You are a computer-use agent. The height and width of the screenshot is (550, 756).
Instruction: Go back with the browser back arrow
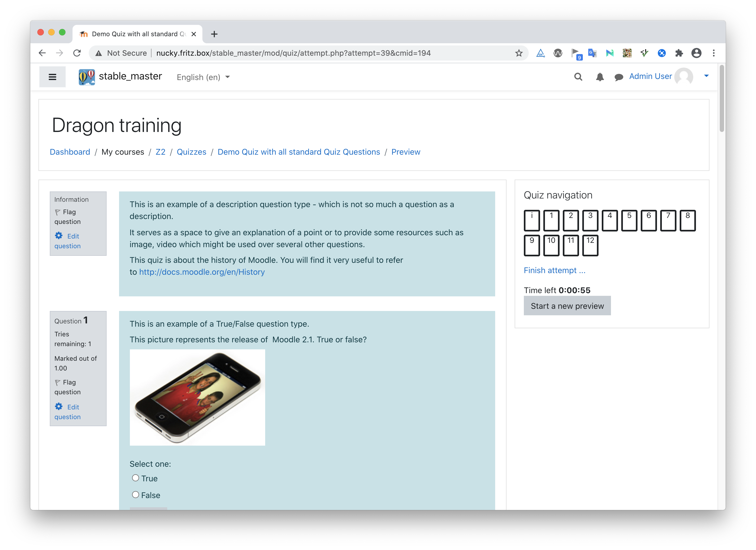click(42, 53)
